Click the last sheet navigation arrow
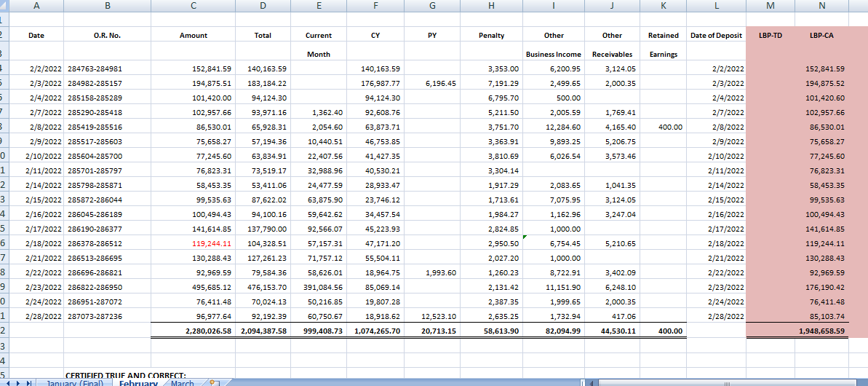The width and height of the screenshot is (868, 386). click(29, 382)
